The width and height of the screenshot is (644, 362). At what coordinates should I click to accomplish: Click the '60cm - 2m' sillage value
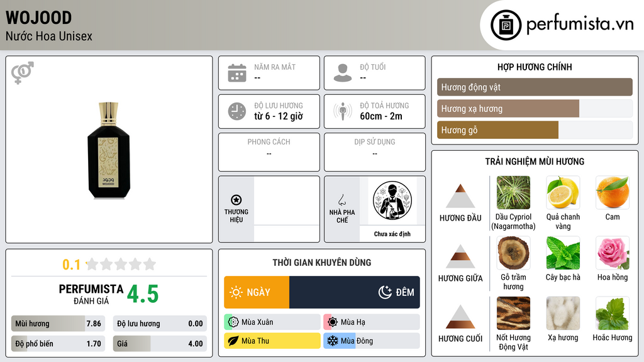click(381, 116)
